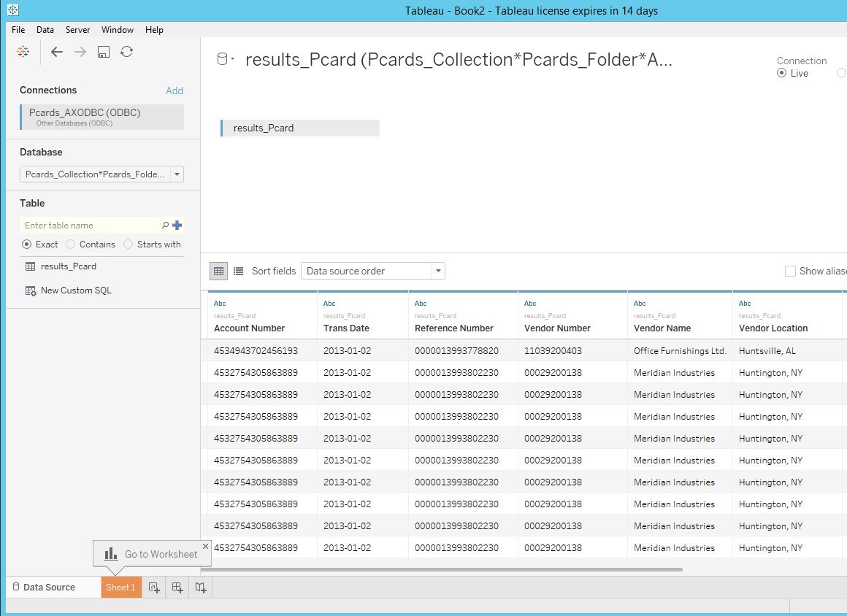Click the Tableau logo icon on the toolbar

(22, 51)
